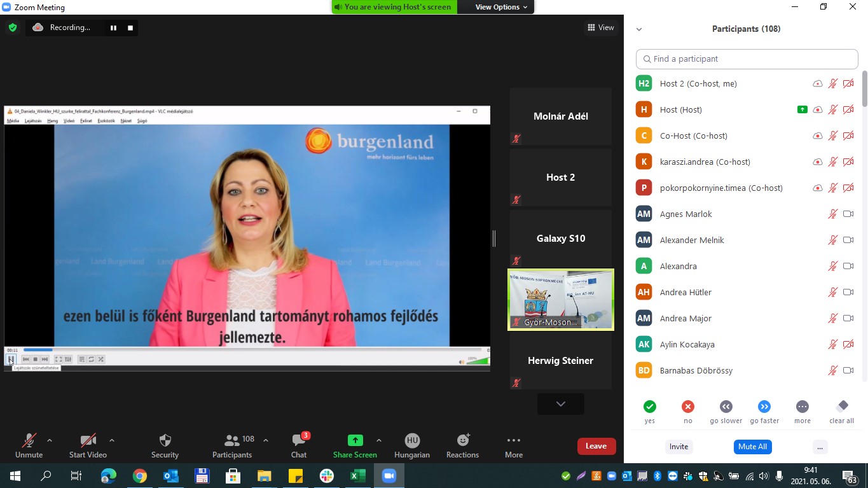Viewport: 868px width, 488px height.
Task: Click the green Share Screen icon
Action: click(x=355, y=440)
